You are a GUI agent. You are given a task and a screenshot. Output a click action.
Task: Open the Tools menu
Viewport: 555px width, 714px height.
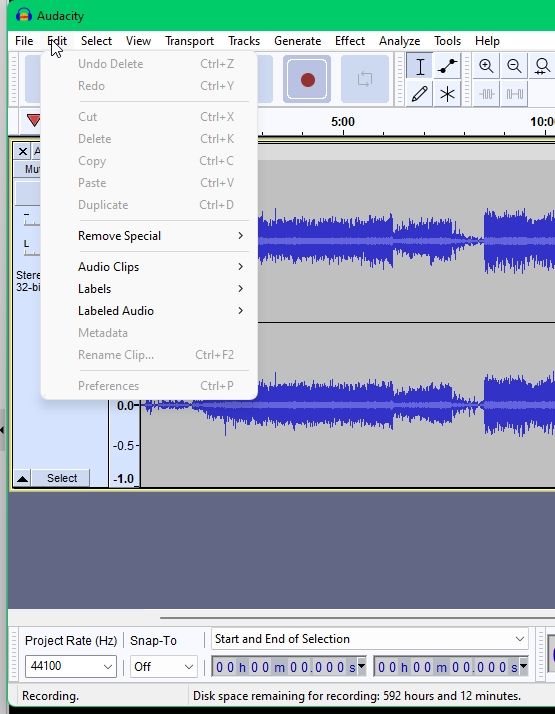(x=448, y=41)
